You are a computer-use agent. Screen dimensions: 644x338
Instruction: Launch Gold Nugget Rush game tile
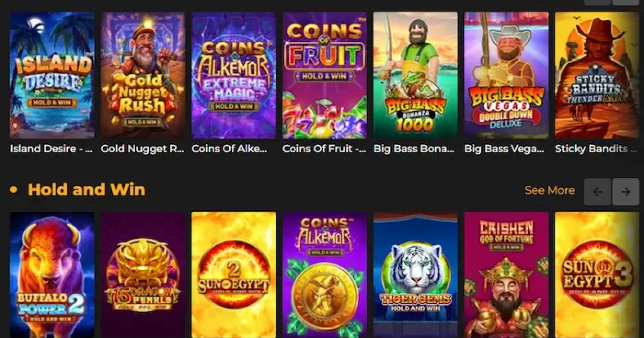[143, 75]
